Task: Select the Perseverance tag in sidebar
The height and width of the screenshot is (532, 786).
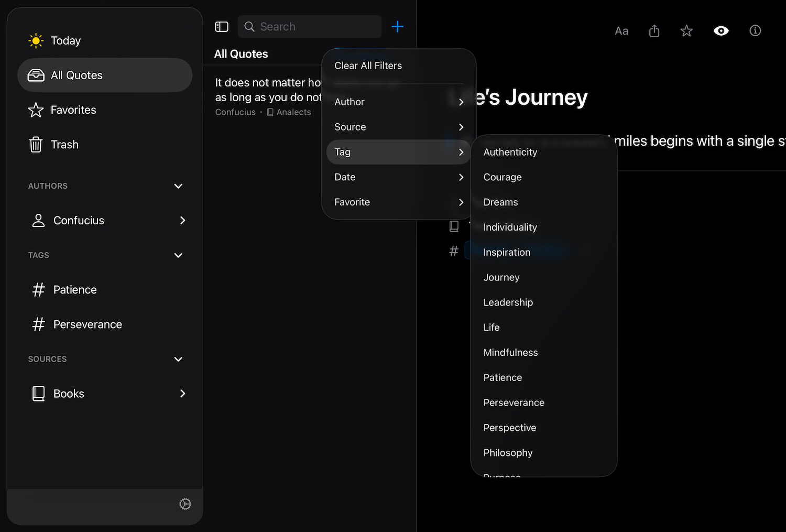Action: [88, 324]
